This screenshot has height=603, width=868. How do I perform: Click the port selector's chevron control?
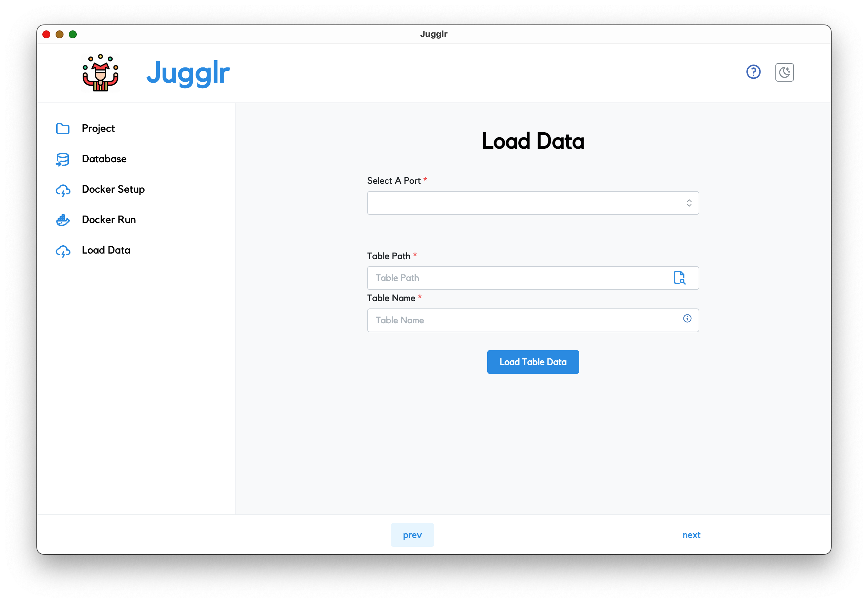coord(689,203)
